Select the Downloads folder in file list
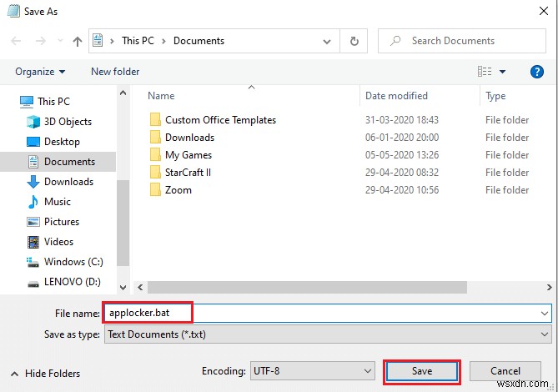The width and height of the screenshot is (558, 392). tap(189, 138)
